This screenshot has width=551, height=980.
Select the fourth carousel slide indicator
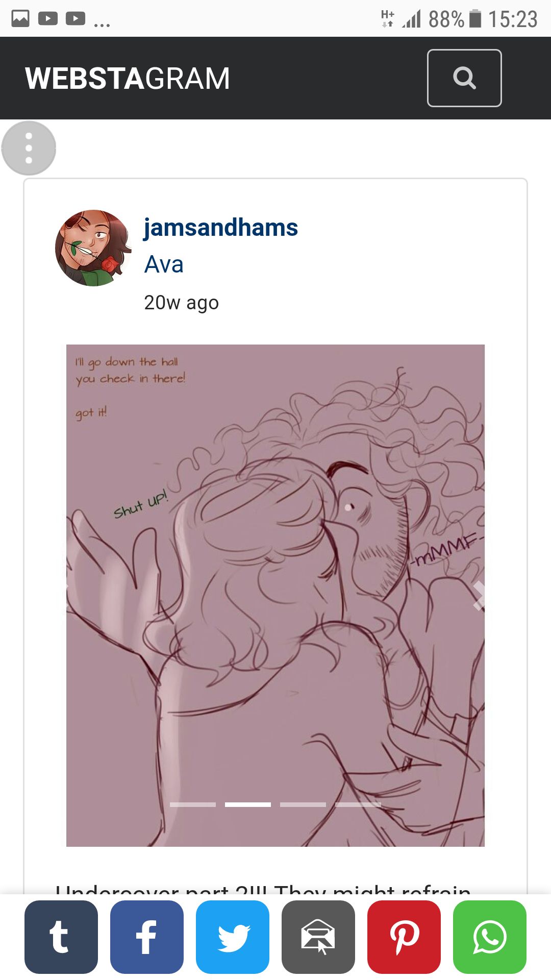pyautogui.click(x=358, y=804)
